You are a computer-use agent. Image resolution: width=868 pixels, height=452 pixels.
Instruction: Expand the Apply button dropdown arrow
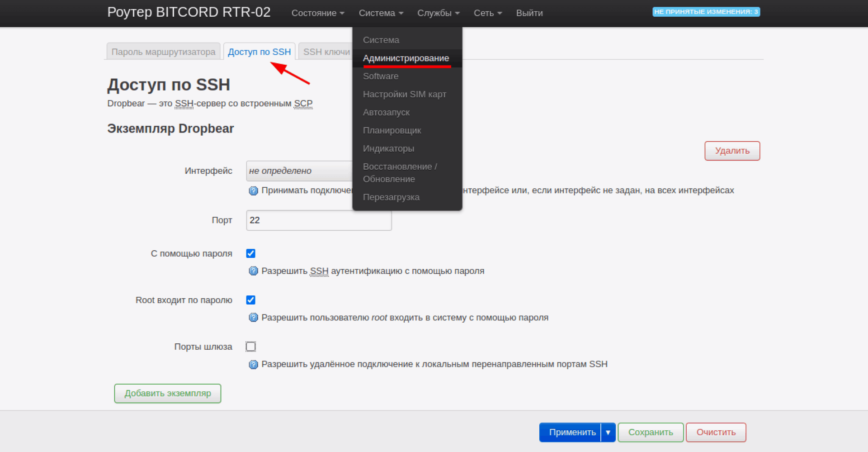(608, 433)
